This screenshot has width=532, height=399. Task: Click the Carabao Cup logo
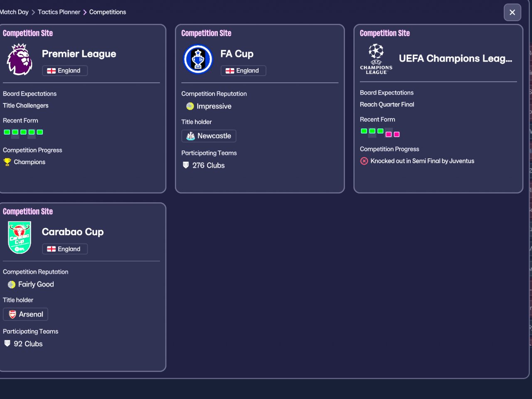point(20,237)
